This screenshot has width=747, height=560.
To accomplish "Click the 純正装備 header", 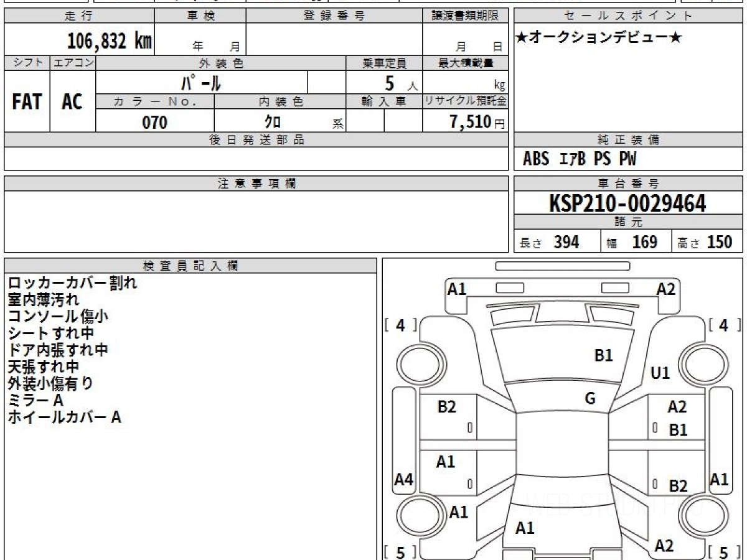I will (629, 140).
